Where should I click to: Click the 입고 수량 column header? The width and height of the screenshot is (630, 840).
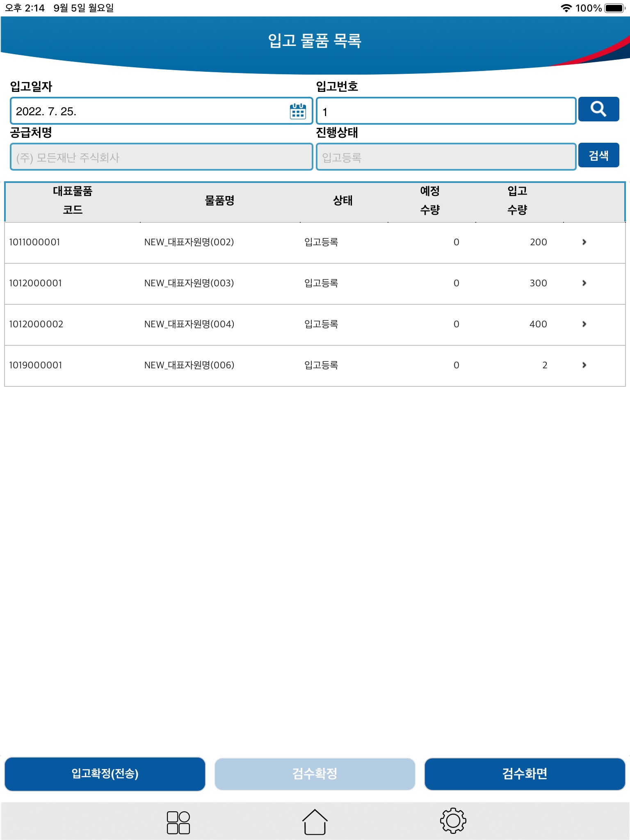pyautogui.click(x=517, y=201)
